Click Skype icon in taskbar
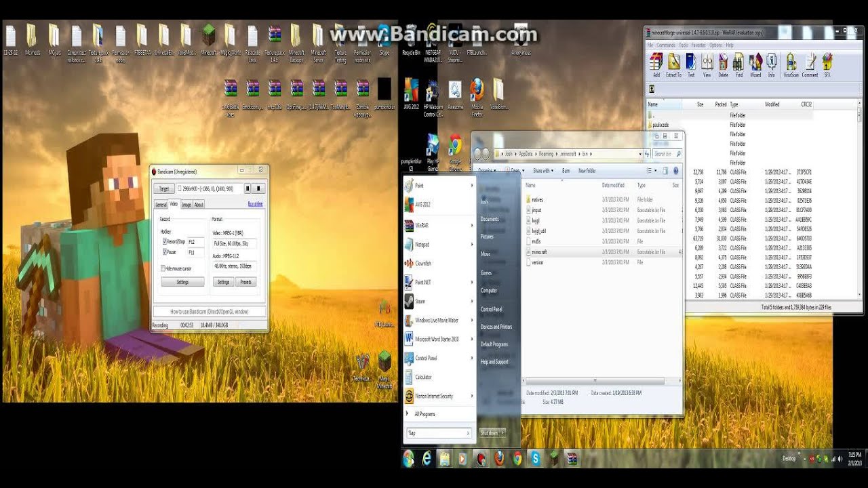868x488 pixels. point(536,459)
